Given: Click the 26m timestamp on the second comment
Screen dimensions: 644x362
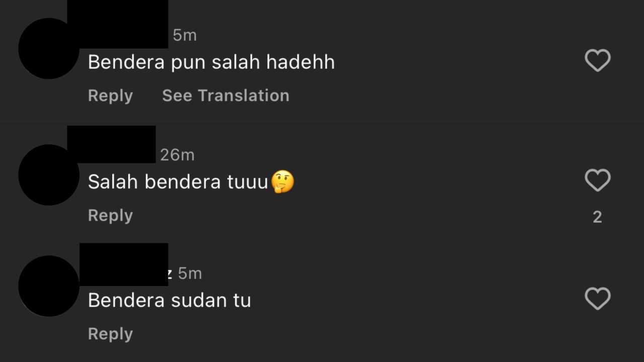Looking at the screenshot, I should (177, 155).
